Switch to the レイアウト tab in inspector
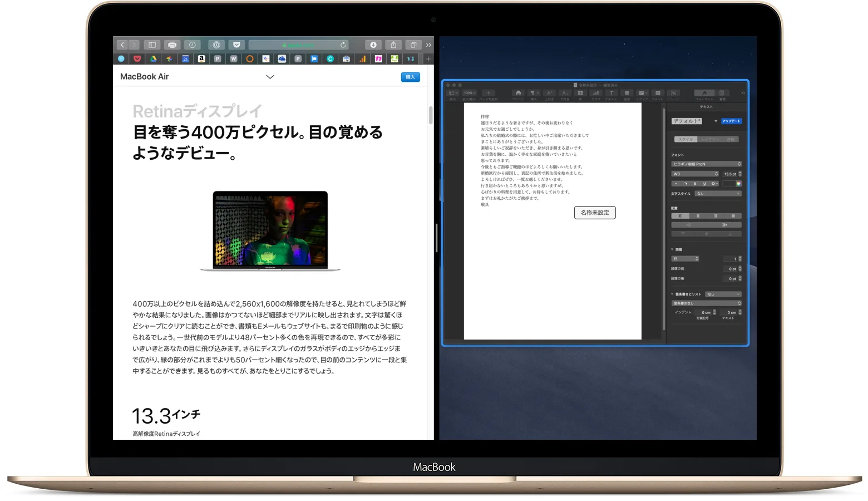The width and height of the screenshot is (868, 501). click(x=709, y=139)
